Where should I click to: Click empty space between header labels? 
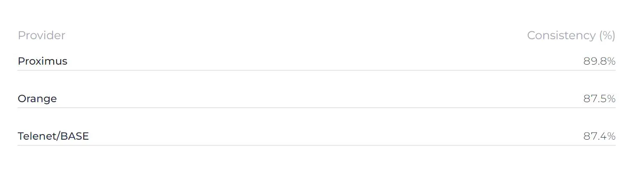296,35
